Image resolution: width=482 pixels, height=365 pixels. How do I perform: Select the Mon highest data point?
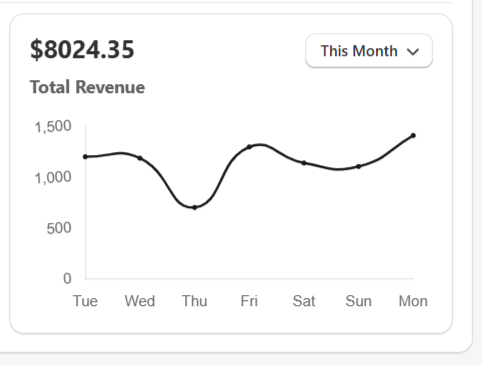(413, 135)
